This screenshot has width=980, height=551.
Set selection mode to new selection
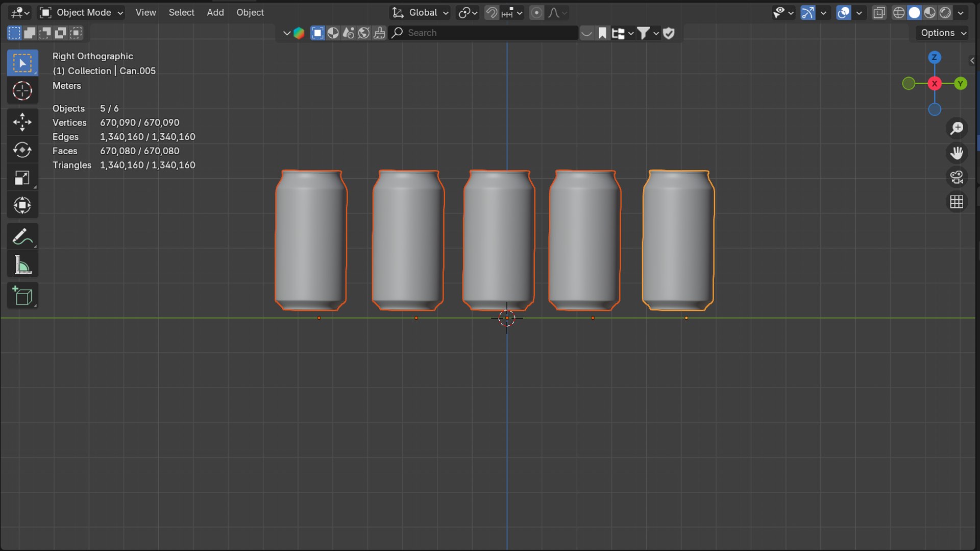(x=14, y=33)
